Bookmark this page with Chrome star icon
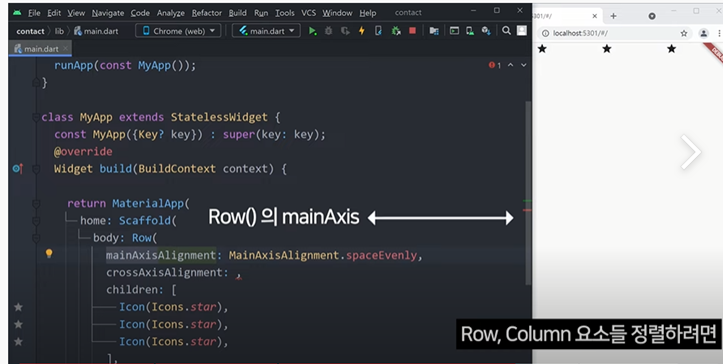Screen dimensions: 723x364 click(684, 33)
